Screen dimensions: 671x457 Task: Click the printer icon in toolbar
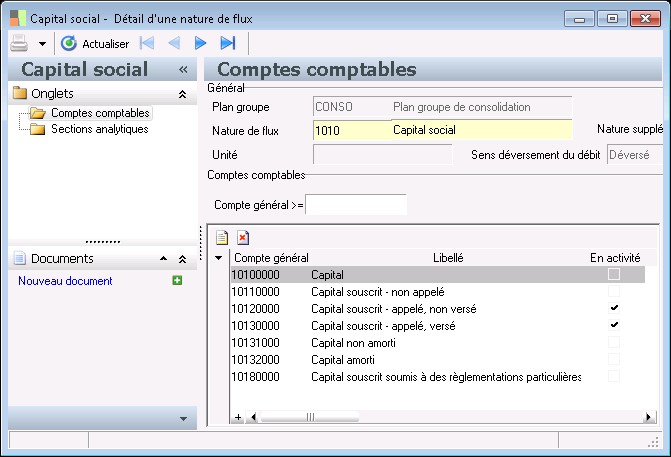[x=19, y=43]
